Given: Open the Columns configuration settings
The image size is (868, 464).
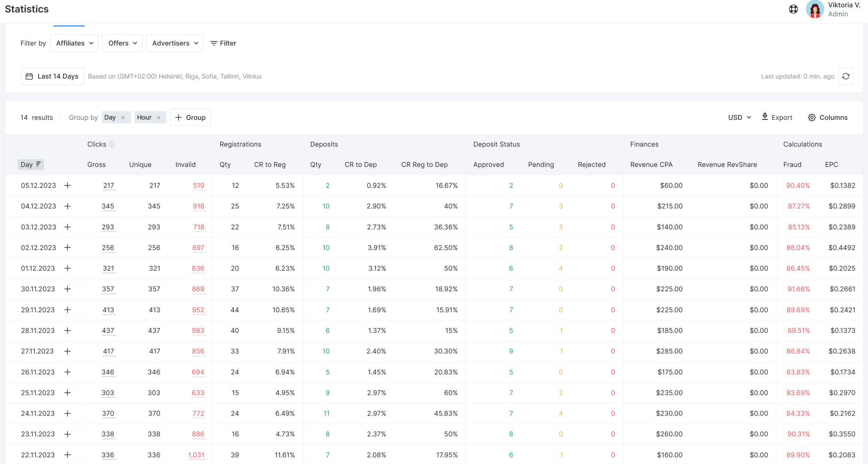Looking at the screenshot, I should 827,117.
